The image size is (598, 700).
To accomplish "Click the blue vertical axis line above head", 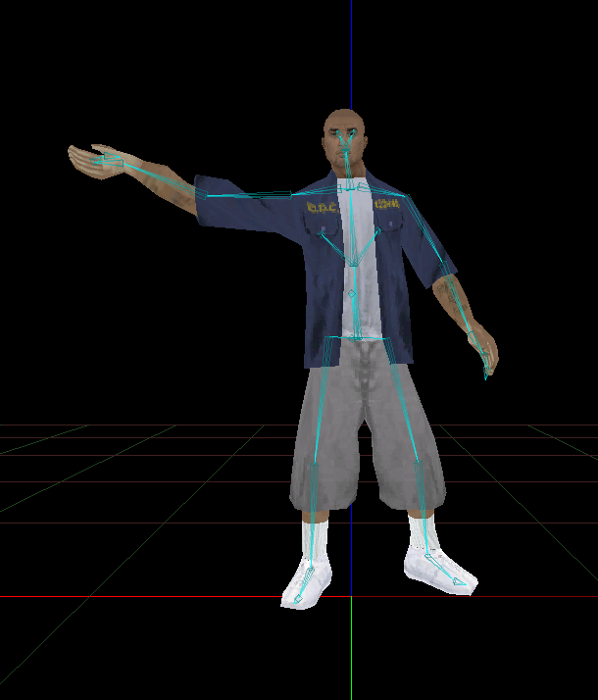I will tap(352, 49).
